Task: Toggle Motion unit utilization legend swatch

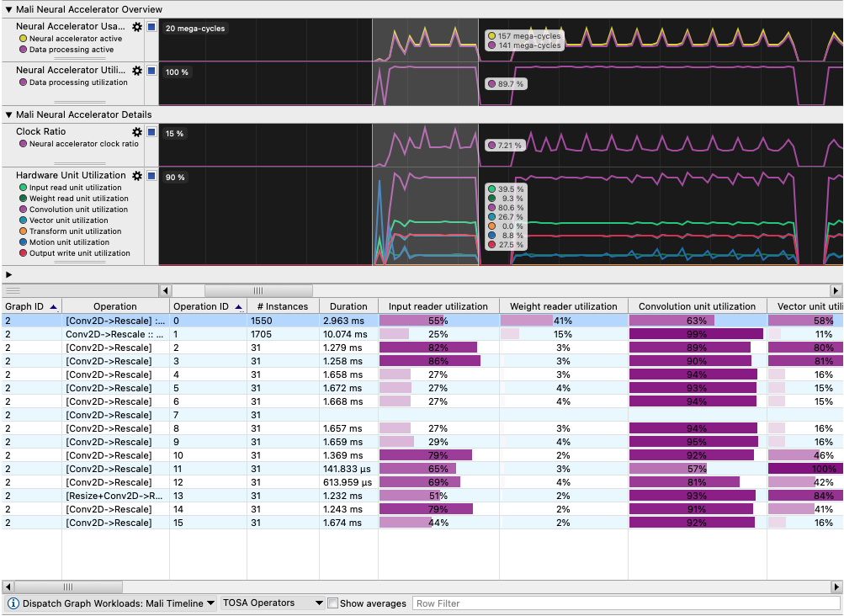Action: point(24,242)
